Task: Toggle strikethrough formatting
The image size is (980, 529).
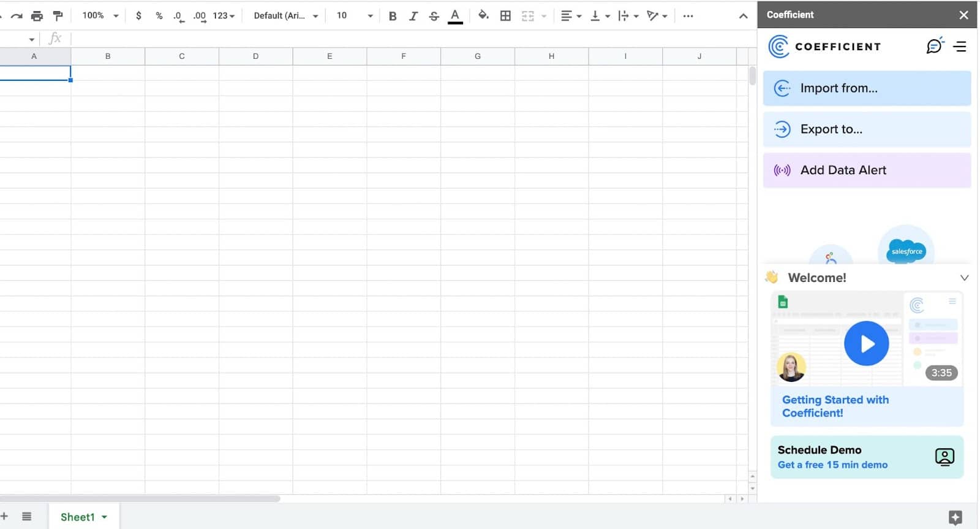Action: 434,16
